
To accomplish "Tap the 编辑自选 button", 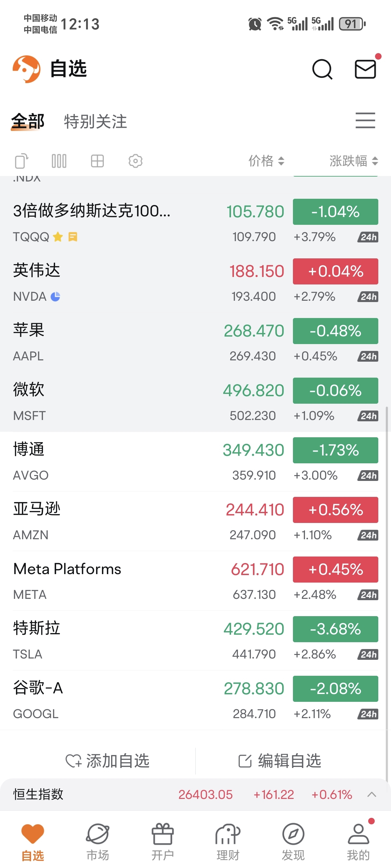I will [280, 761].
